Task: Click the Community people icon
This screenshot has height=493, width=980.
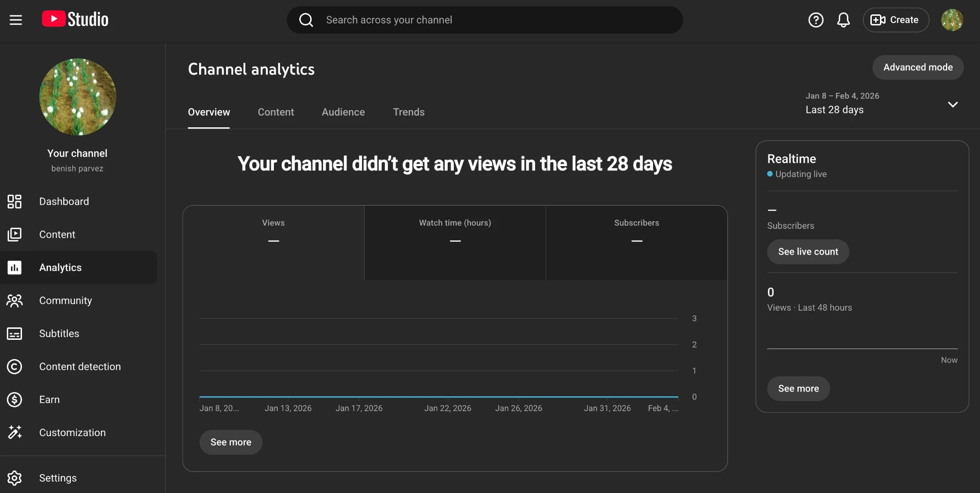Action: (14, 301)
